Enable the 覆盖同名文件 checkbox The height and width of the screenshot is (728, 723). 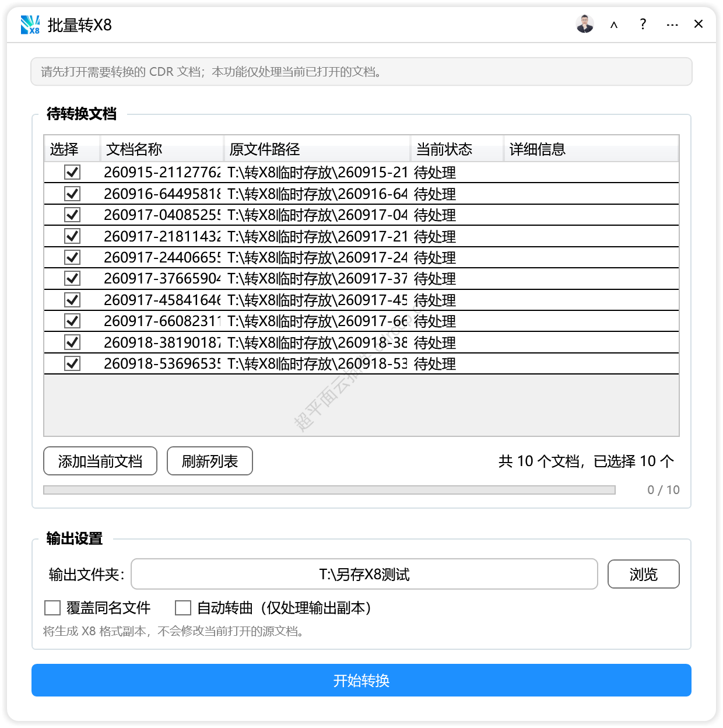click(52, 608)
